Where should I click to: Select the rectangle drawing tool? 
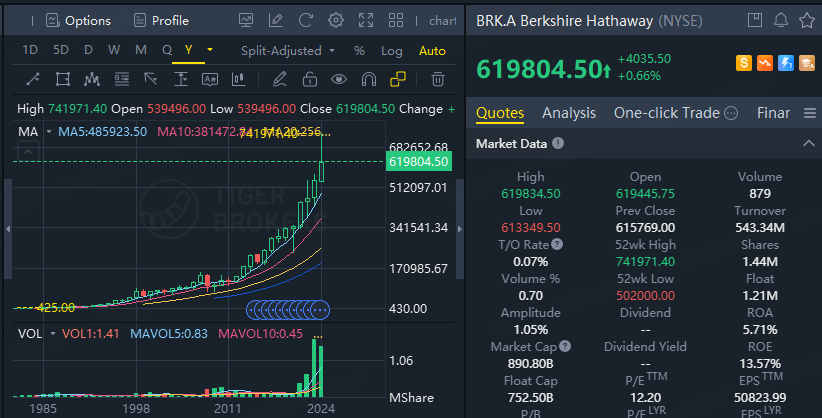pos(63,79)
